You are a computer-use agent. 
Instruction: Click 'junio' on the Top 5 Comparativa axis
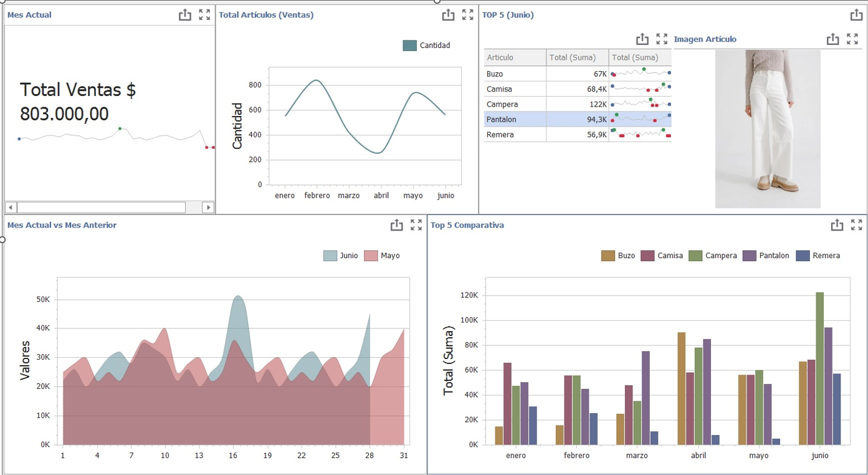click(x=820, y=456)
